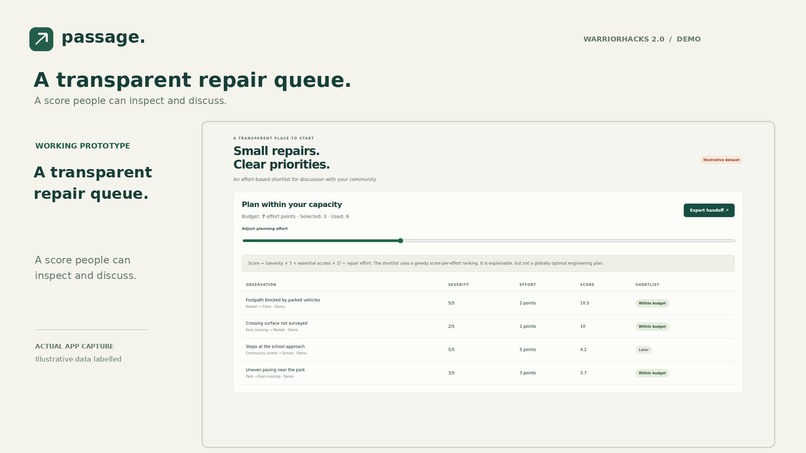This screenshot has height=453, width=806.
Task: Click Within budget badge for Uneven paving row
Action: click(x=652, y=373)
